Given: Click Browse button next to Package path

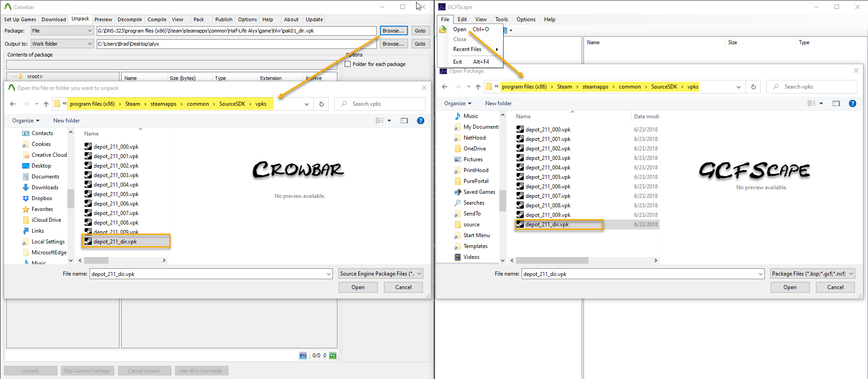Looking at the screenshot, I should [x=394, y=31].
